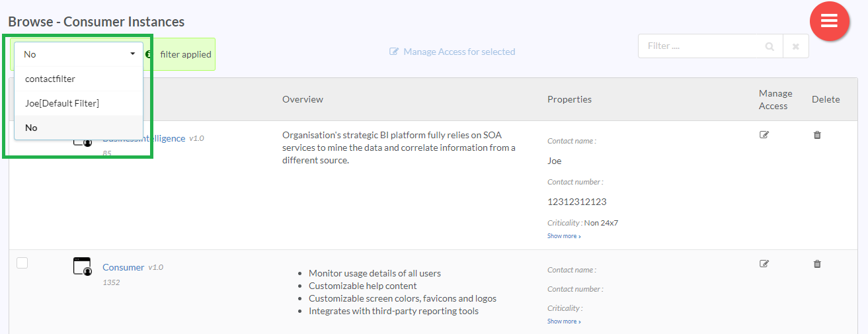The image size is (868, 334).
Task: Choose 'Joe[Default Filter]' from the dropdown list
Action: click(62, 103)
